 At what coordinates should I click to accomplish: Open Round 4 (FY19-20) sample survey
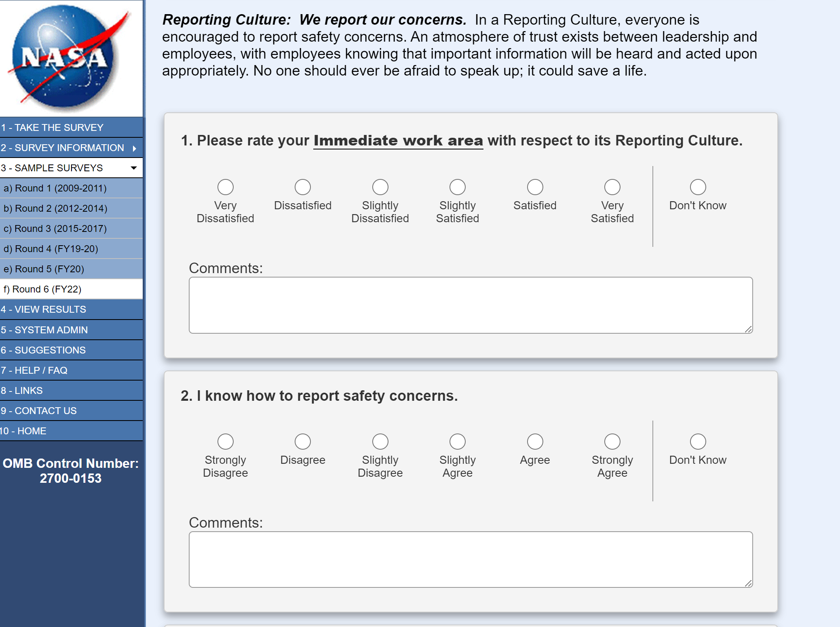pos(51,249)
